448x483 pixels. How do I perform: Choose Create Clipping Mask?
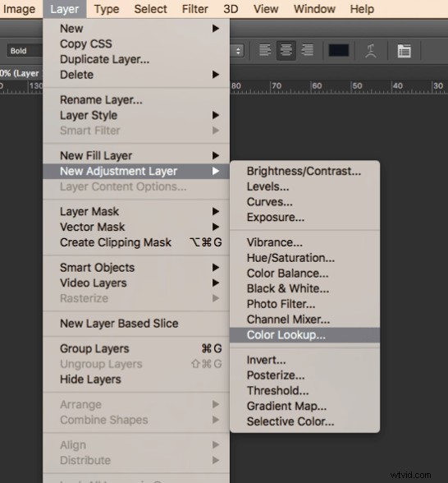136,242
